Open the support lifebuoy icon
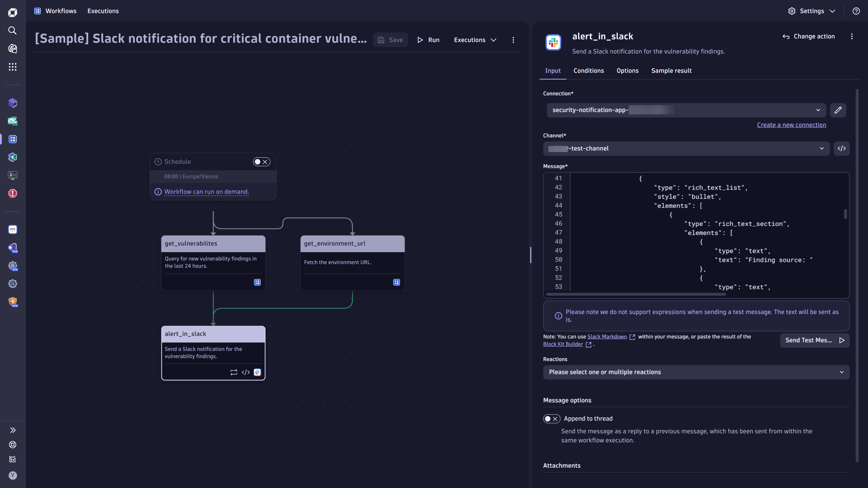 [x=12, y=445]
